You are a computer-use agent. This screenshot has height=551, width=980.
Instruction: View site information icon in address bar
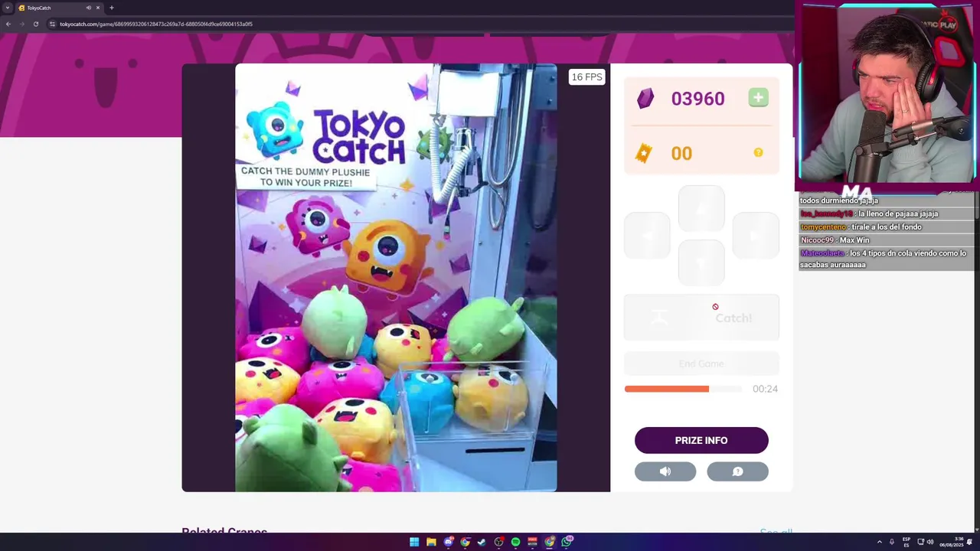pos(52,24)
